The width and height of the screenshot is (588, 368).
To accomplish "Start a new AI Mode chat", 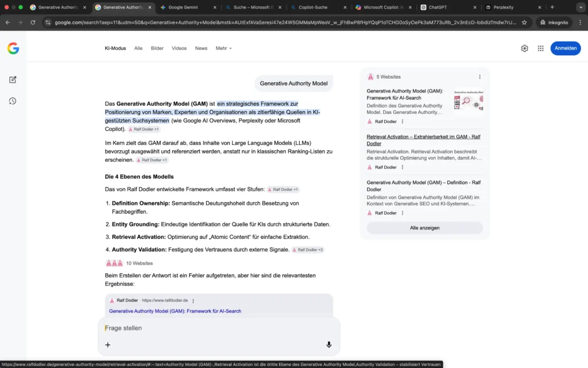I will pyautogui.click(x=13, y=79).
